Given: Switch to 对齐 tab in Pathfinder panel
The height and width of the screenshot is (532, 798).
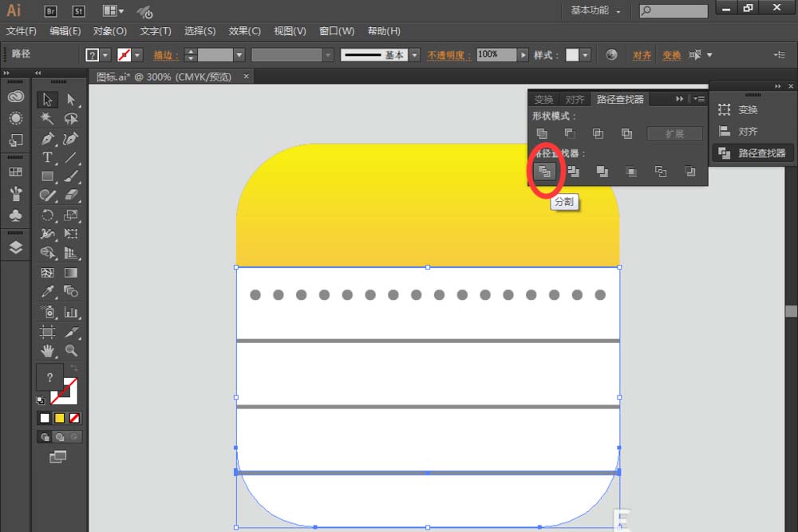Looking at the screenshot, I should (575, 99).
